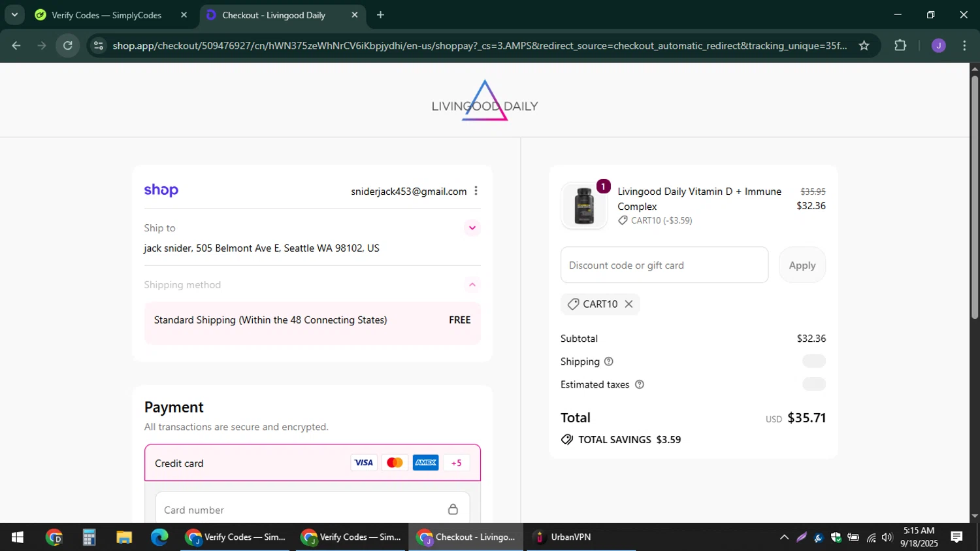Open Chrome extensions puzzle icon
Image resolution: width=980 pixels, height=551 pixels.
[900, 46]
